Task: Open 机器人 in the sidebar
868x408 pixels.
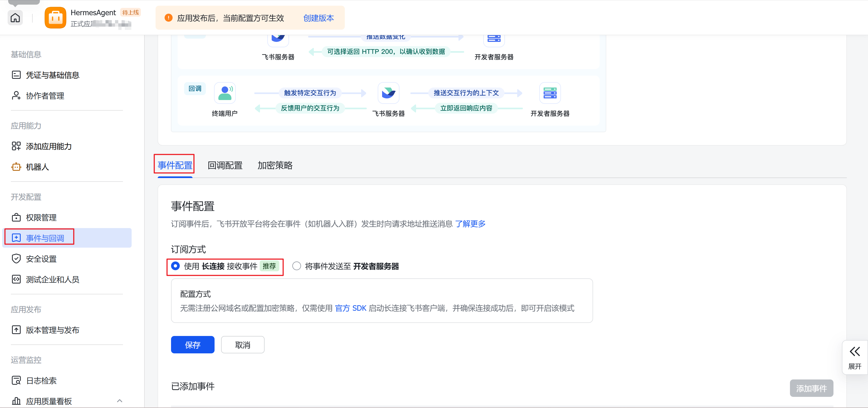Action: click(x=67, y=167)
